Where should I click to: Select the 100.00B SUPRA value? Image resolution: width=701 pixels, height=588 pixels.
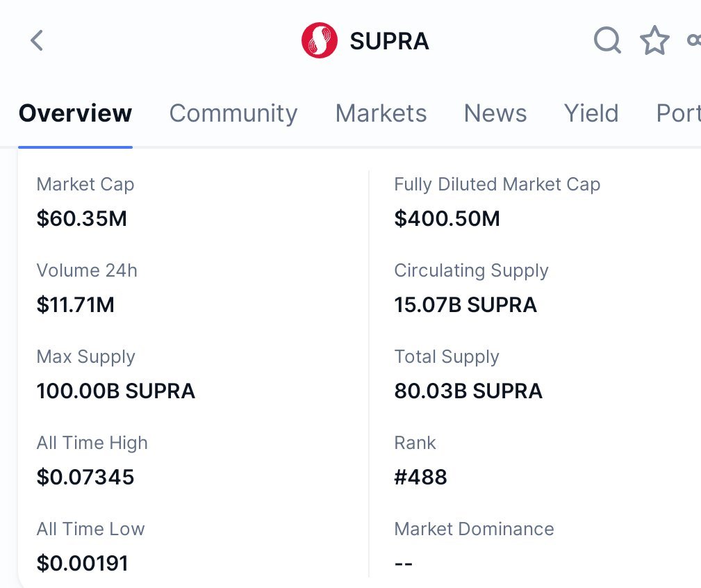pyautogui.click(x=116, y=391)
